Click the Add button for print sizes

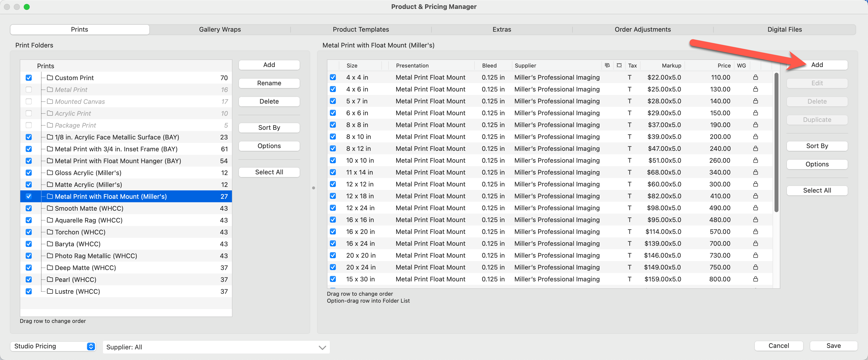pos(817,65)
